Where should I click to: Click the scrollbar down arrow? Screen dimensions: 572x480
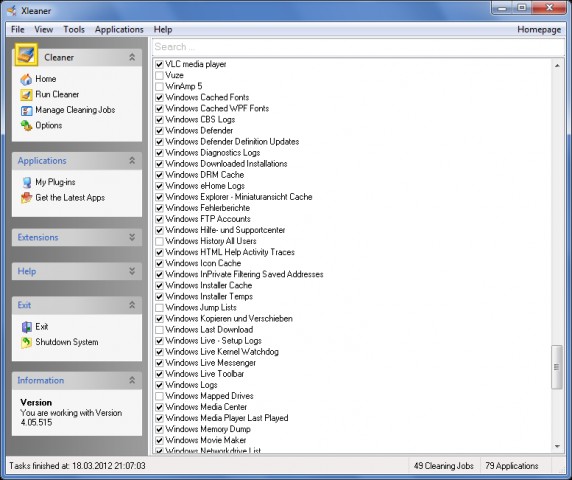[x=557, y=446]
